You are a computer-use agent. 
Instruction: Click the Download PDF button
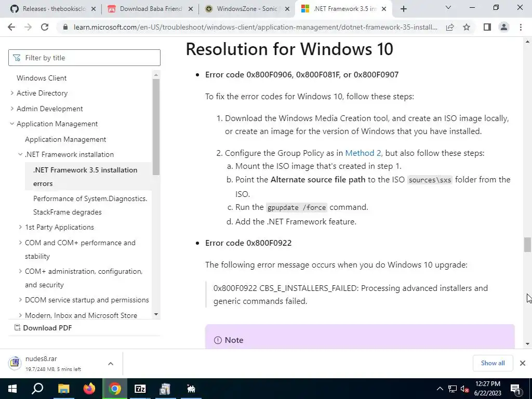[43, 328]
